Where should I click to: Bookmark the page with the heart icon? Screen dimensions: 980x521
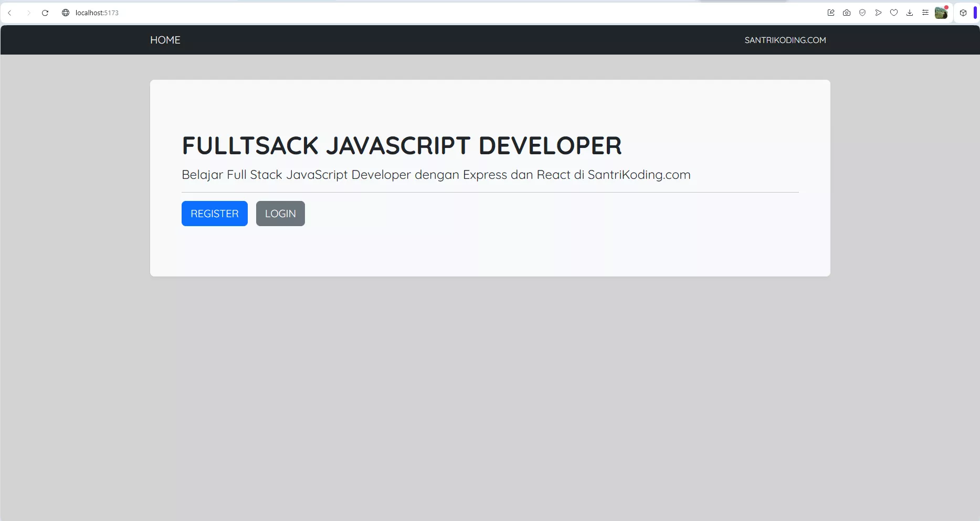(894, 13)
